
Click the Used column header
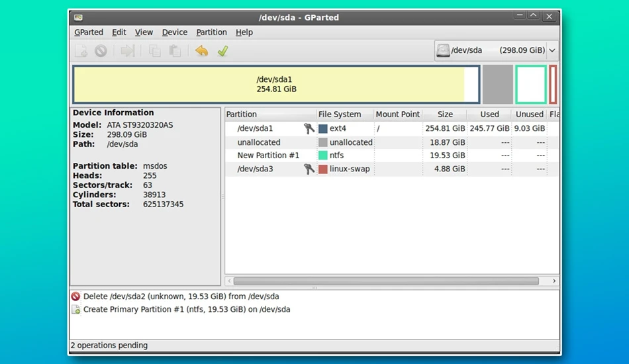(489, 114)
